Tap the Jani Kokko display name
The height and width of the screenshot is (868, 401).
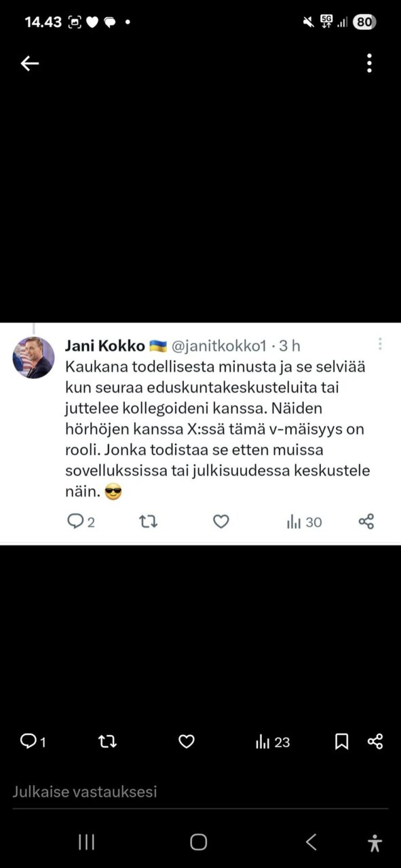(x=105, y=346)
